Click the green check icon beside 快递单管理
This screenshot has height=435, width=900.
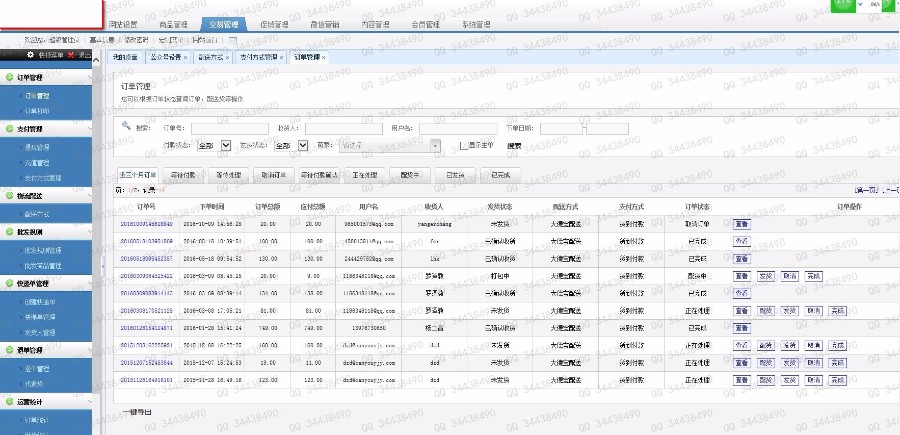click(9, 283)
